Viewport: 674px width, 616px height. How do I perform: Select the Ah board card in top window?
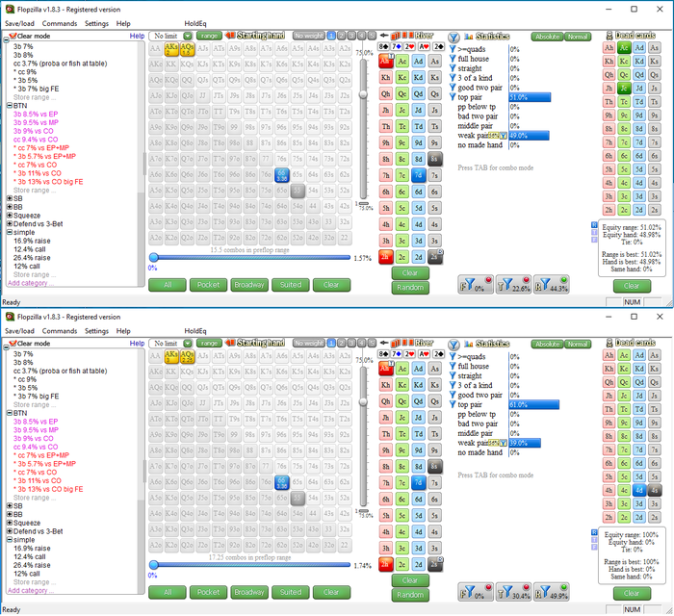click(385, 61)
